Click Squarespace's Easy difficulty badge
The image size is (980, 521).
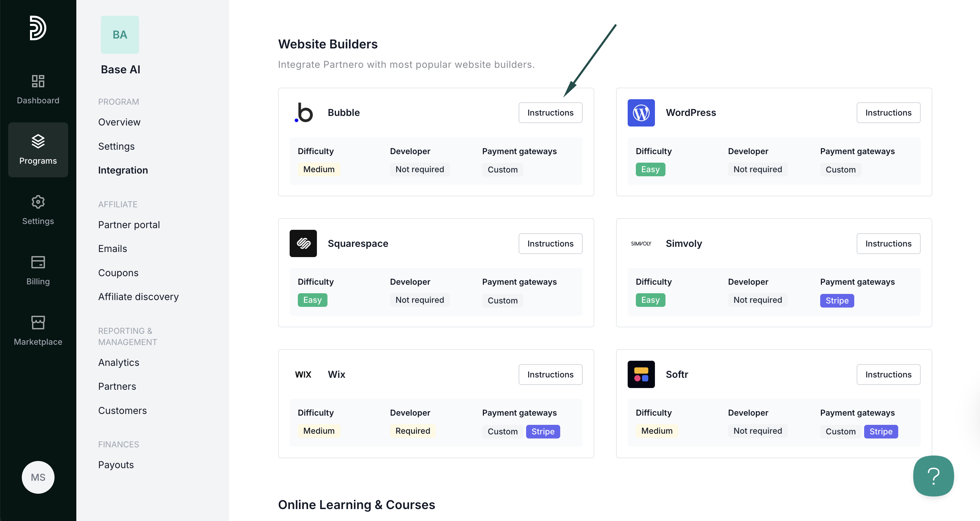(x=312, y=300)
